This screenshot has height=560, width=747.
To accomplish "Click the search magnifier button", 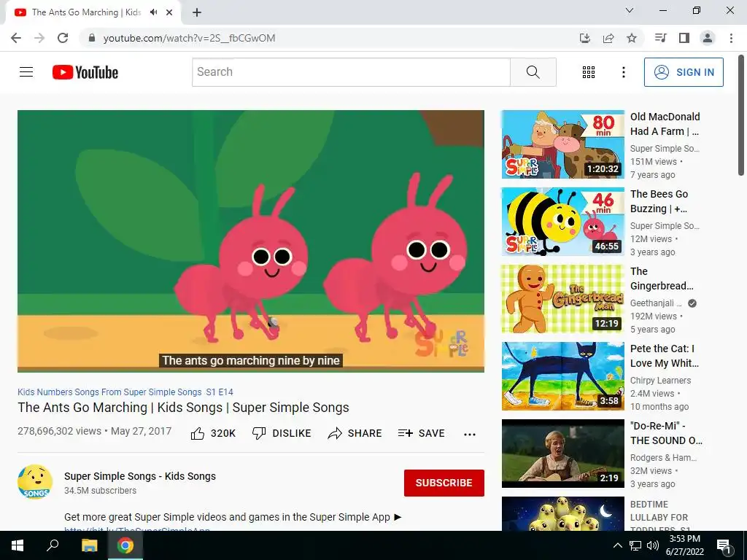I will click(x=533, y=72).
